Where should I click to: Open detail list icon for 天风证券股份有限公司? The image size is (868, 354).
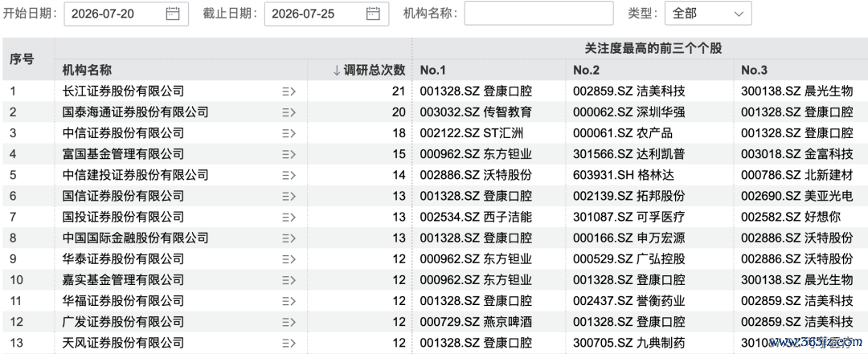pos(289,344)
